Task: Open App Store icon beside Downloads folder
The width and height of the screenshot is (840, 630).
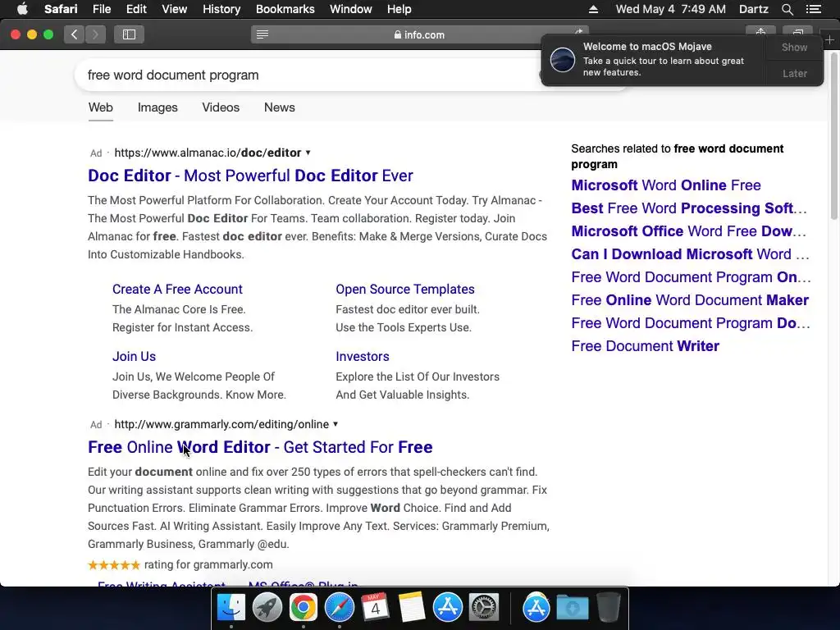Action: [536, 607]
